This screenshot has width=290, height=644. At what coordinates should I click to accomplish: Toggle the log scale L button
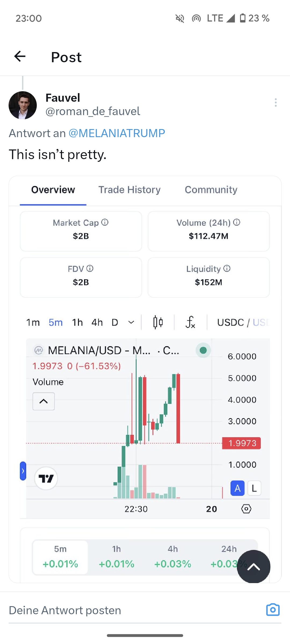click(254, 488)
